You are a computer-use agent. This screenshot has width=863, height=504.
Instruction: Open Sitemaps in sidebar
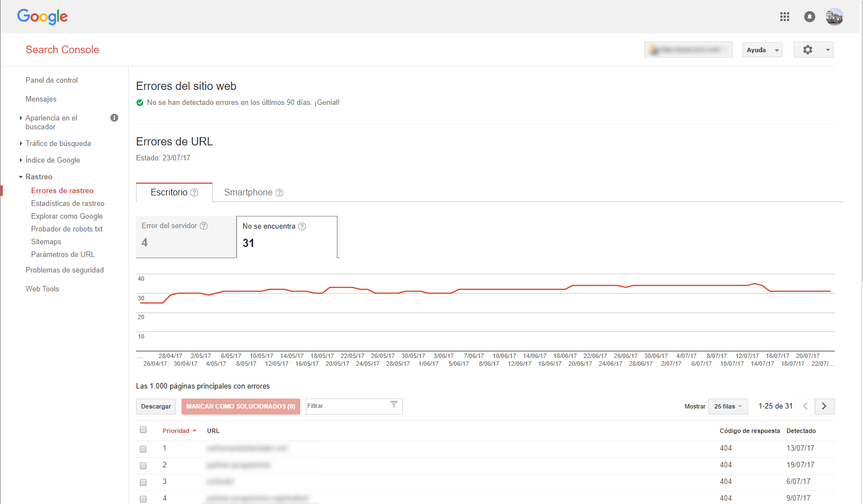pos(46,241)
